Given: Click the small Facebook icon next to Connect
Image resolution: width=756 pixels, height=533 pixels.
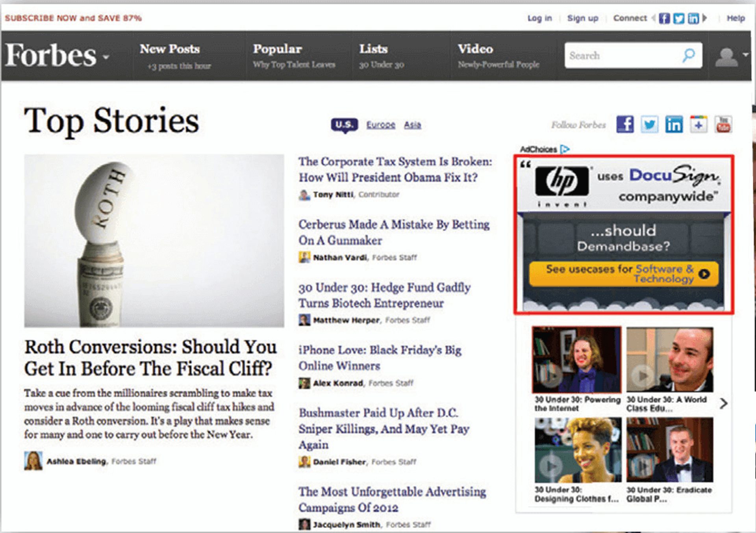Looking at the screenshot, I should click(x=664, y=18).
